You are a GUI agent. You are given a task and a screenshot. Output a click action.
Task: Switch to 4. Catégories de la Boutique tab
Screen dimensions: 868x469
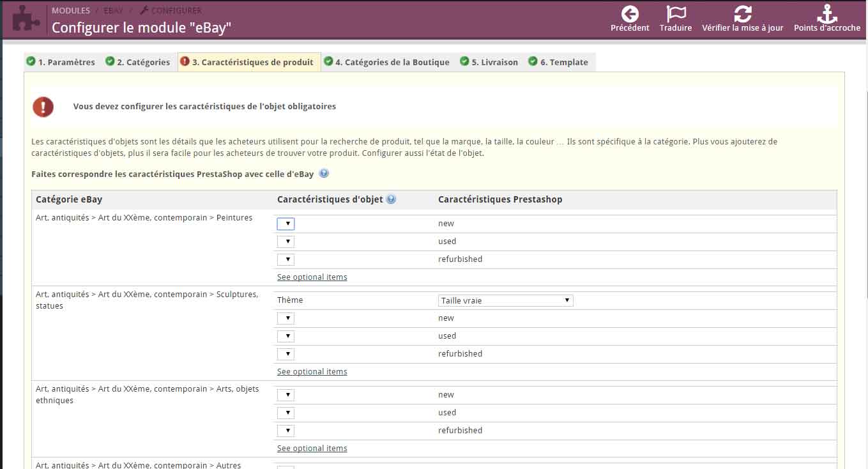(x=387, y=62)
